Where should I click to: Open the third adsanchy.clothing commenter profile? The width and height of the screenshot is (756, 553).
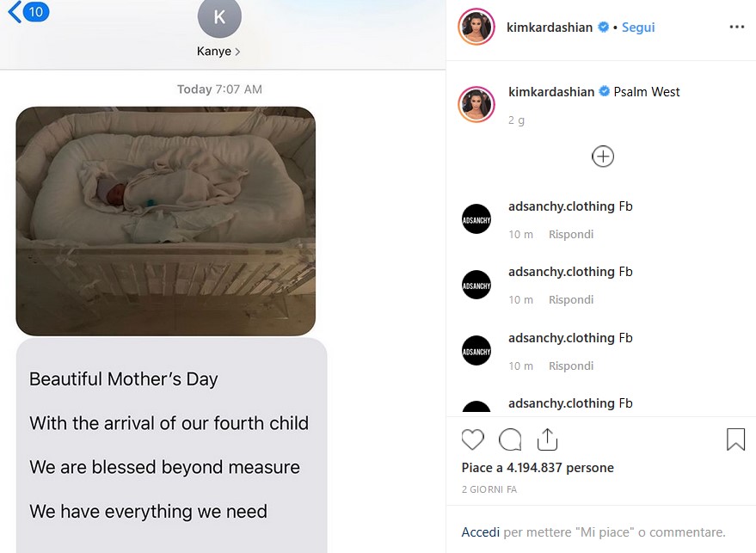point(562,338)
